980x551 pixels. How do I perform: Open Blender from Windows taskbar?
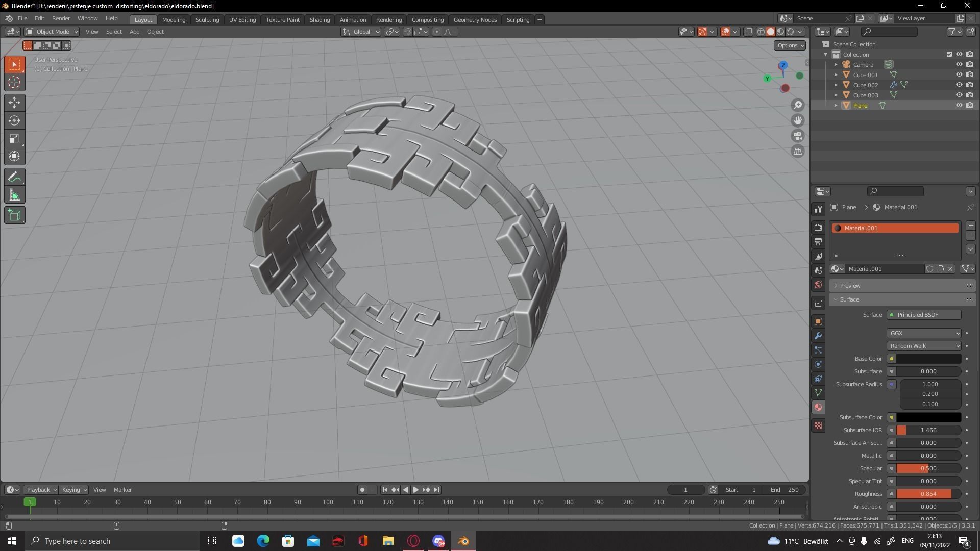[463, 541]
